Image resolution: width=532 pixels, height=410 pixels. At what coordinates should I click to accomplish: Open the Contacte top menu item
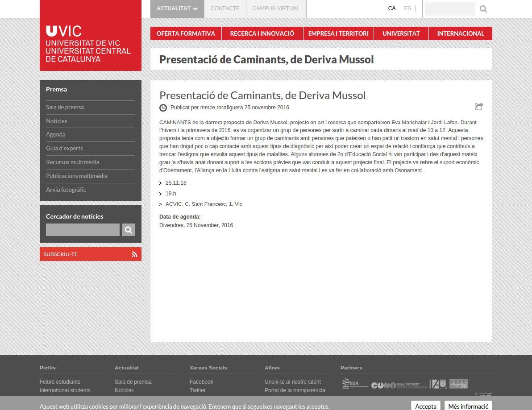[x=225, y=8]
